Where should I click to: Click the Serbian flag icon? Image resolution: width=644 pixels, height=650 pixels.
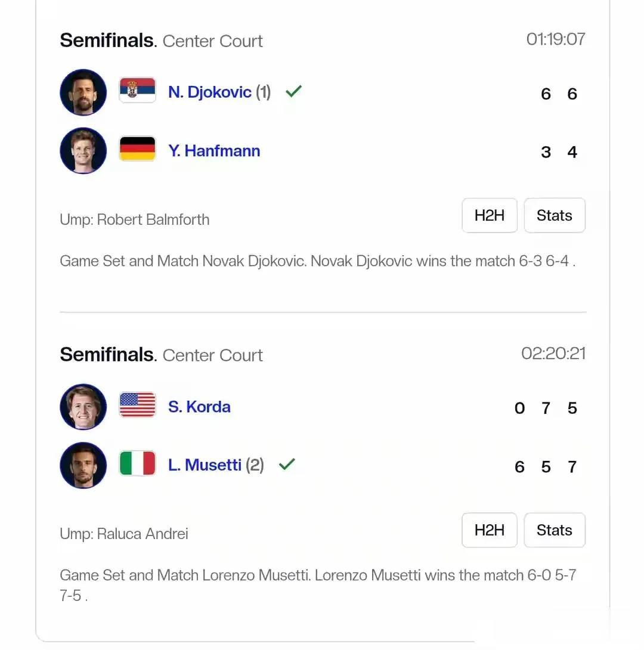coord(137,91)
